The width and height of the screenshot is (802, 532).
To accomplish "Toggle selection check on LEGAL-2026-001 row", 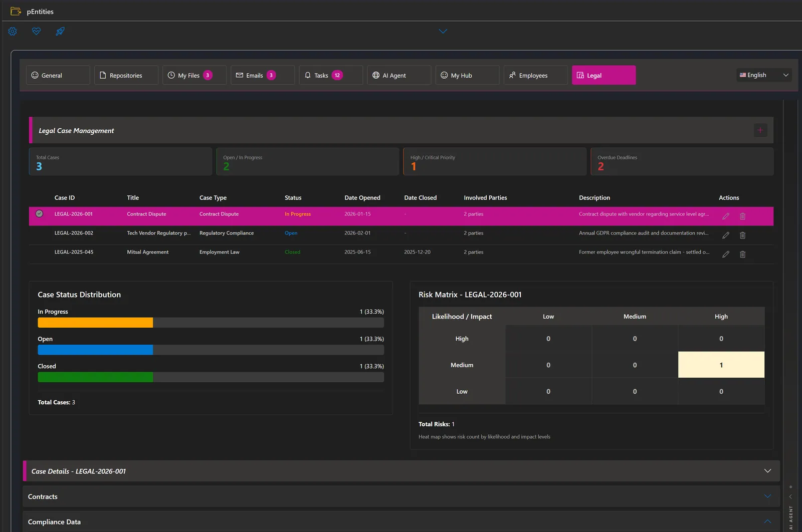I will pyautogui.click(x=39, y=214).
